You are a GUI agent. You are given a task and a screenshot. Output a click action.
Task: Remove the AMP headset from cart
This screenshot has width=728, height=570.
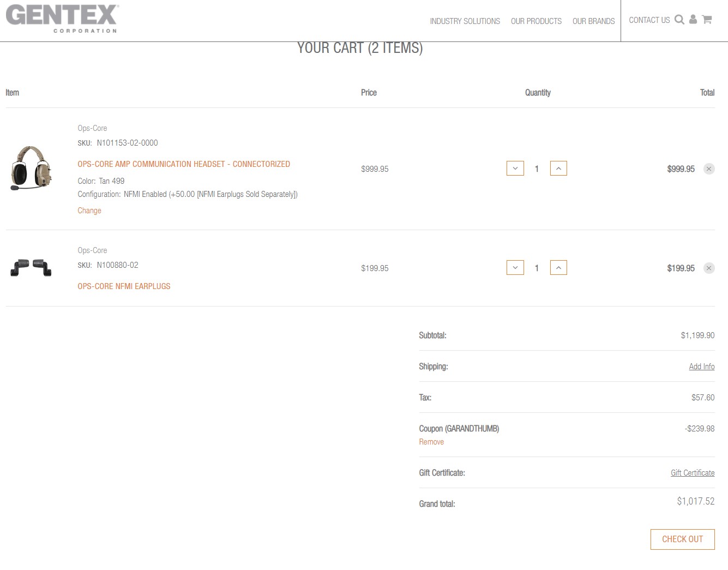coord(709,169)
